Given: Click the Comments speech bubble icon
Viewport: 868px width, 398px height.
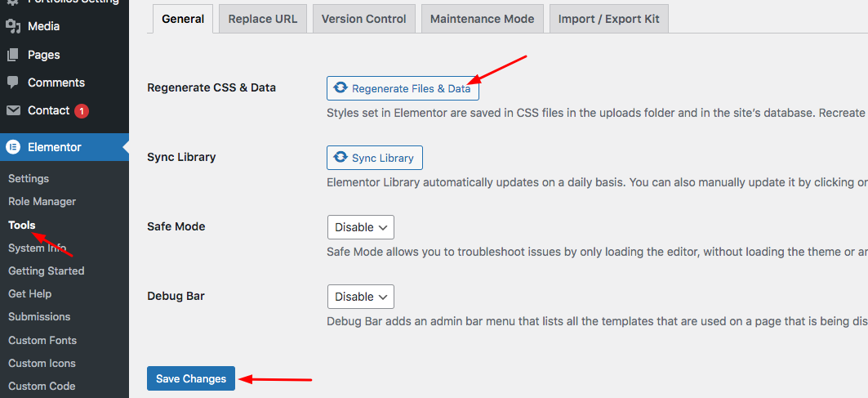Looking at the screenshot, I should [x=13, y=83].
